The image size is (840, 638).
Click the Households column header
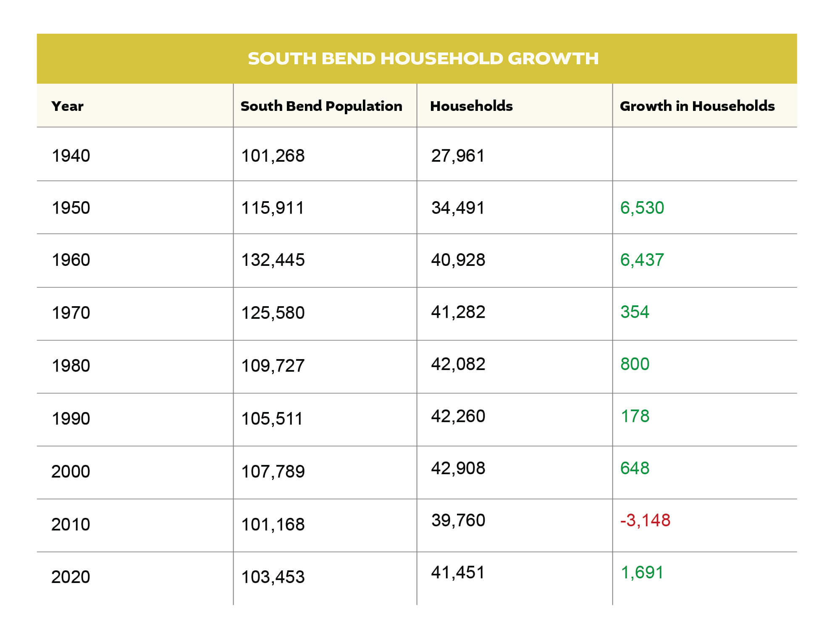coord(471,106)
